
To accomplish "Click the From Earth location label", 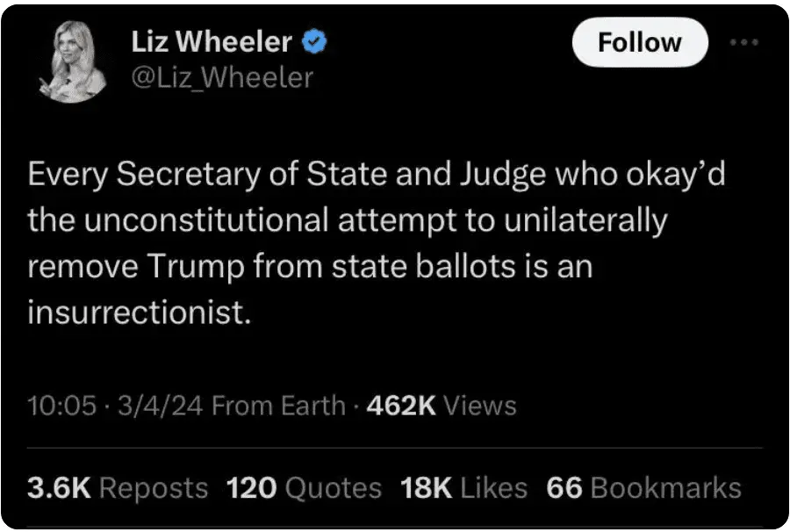I will tap(279, 406).
